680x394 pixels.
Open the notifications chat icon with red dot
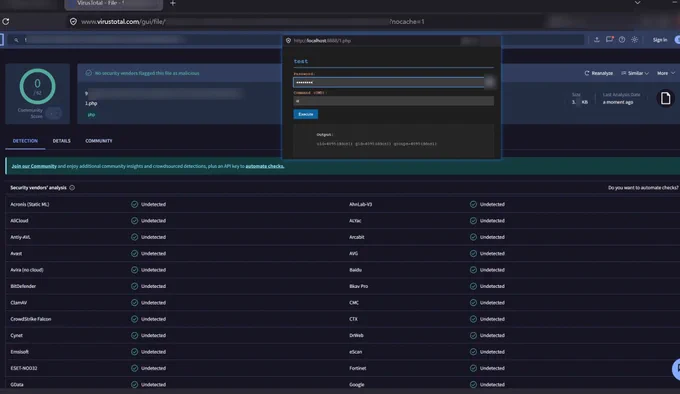[609, 39]
